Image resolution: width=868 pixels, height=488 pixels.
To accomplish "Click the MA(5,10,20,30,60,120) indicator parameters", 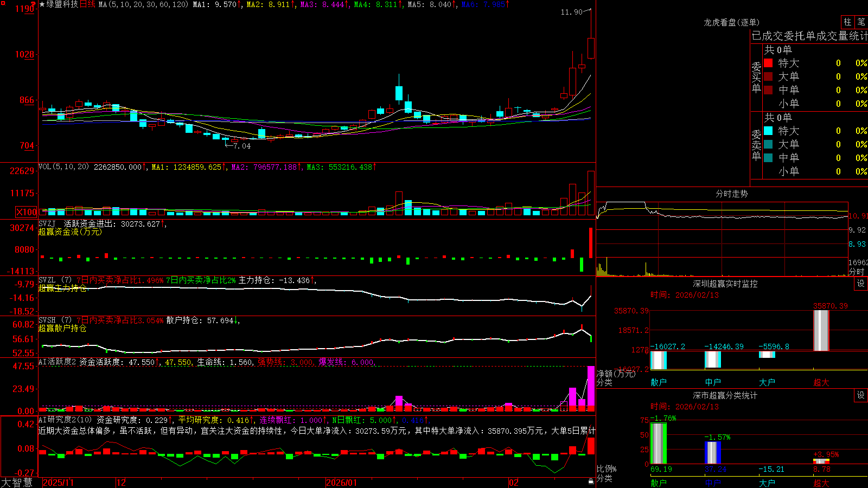I will 143,4.
